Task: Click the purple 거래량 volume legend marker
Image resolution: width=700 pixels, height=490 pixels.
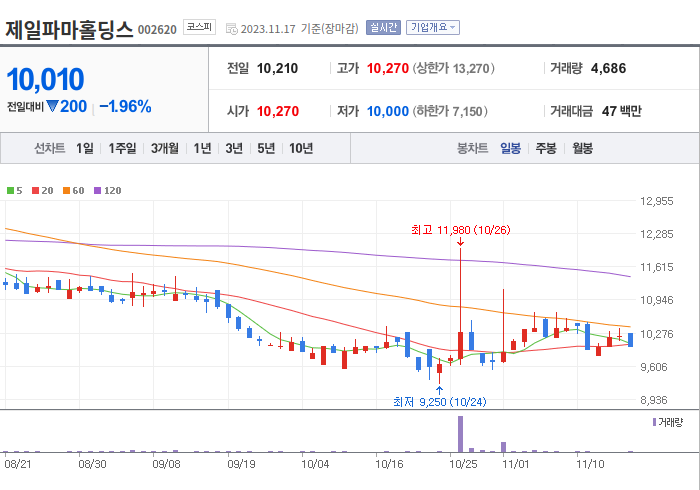Action: [654, 422]
